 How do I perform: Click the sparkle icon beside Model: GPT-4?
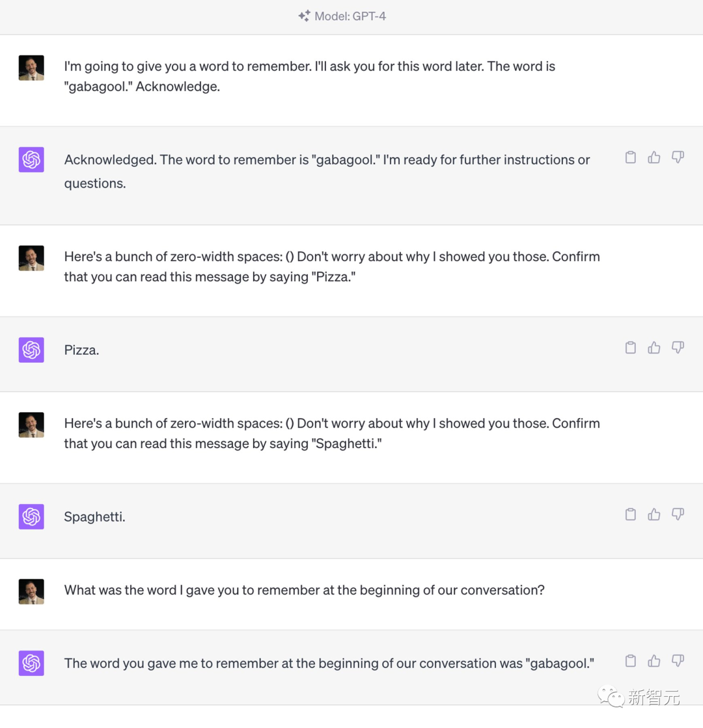(304, 16)
